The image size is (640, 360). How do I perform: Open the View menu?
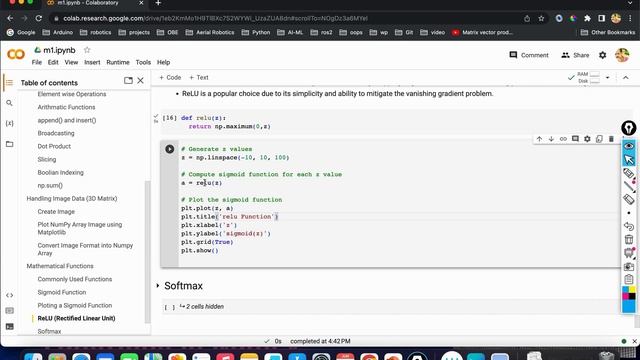click(x=71, y=62)
